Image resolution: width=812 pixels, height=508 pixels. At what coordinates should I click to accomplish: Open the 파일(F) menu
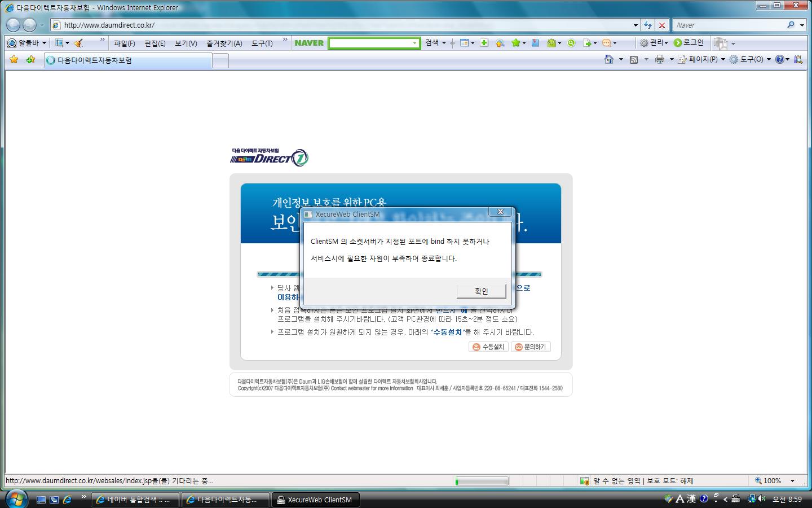pos(124,43)
